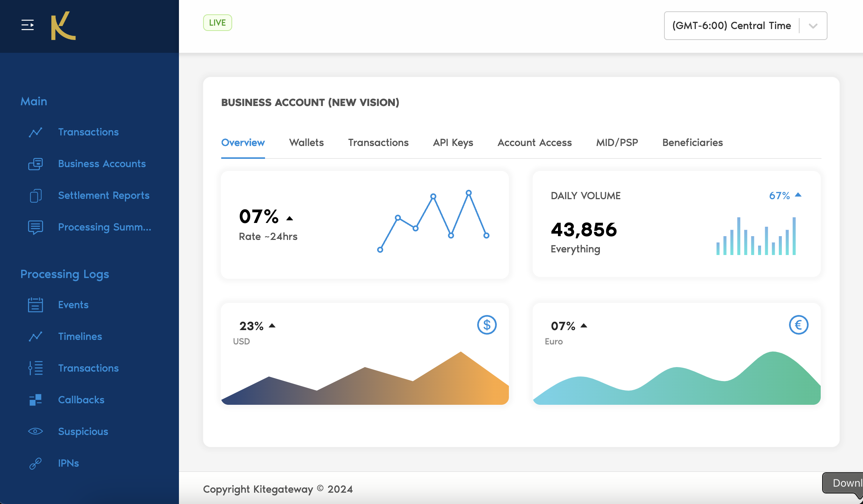863x504 pixels.
Task: Click the IPNs chain link icon
Action: 35,463
